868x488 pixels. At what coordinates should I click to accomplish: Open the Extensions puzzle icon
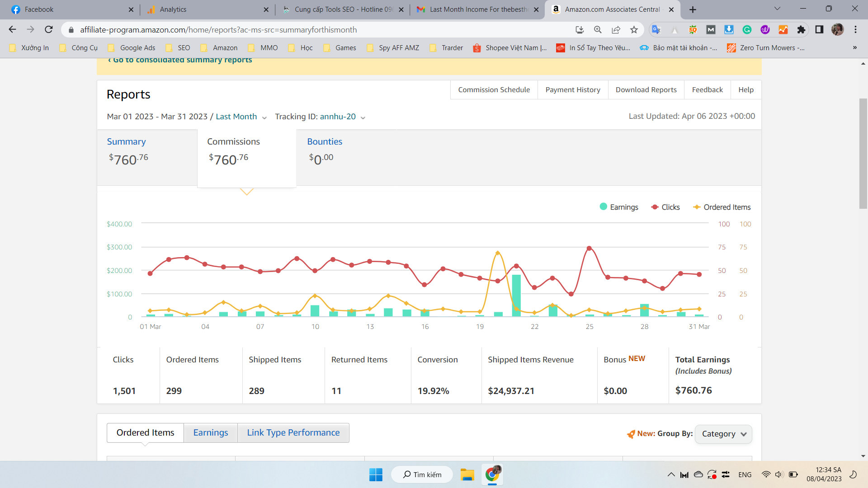[x=801, y=29]
